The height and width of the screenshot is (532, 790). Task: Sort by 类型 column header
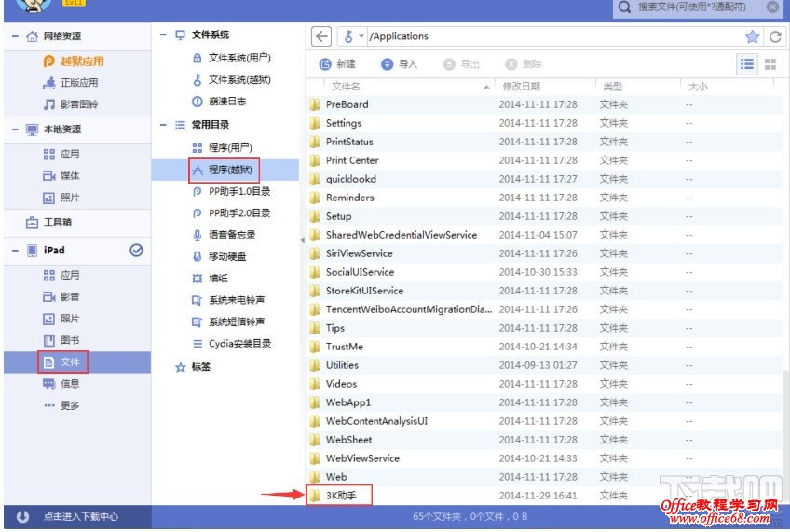(x=613, y=87)
